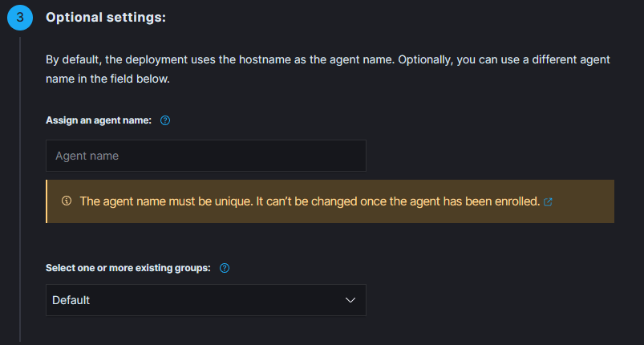Screen dimensions: 644x345
Task: Click "in the field below." description line
Action: [107, 79]
